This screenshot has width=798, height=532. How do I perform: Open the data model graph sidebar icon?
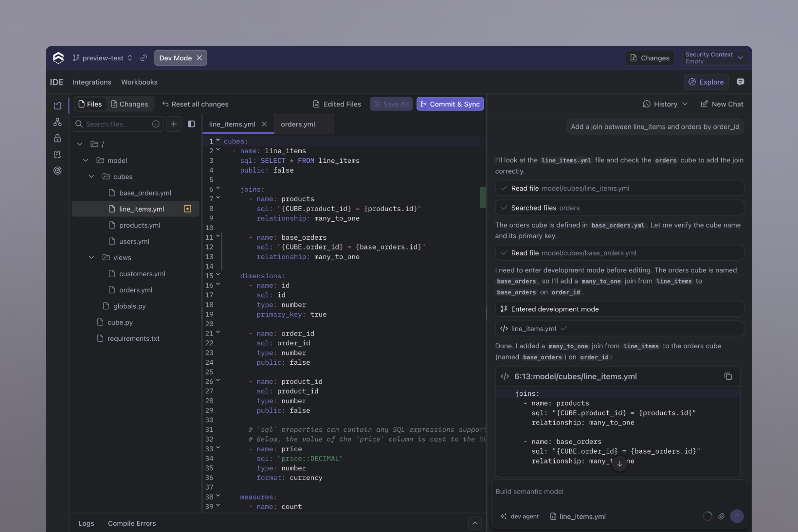[57, 122]
